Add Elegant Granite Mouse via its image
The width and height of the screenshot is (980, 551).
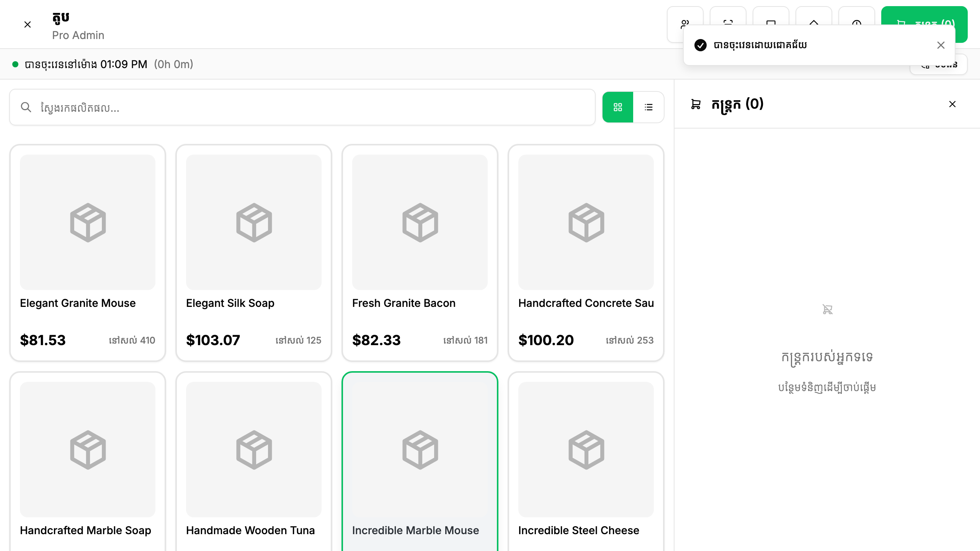[x=88, y=222]
